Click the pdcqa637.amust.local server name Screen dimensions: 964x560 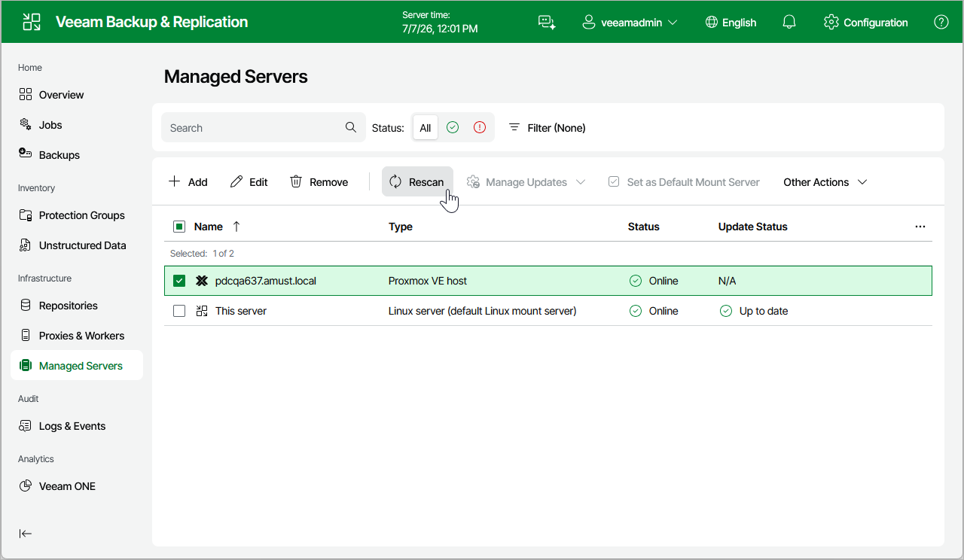point(266,281)
